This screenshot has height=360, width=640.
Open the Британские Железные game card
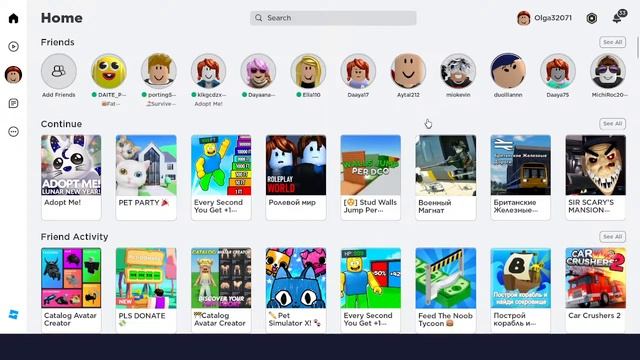click(x=520, y=178)
